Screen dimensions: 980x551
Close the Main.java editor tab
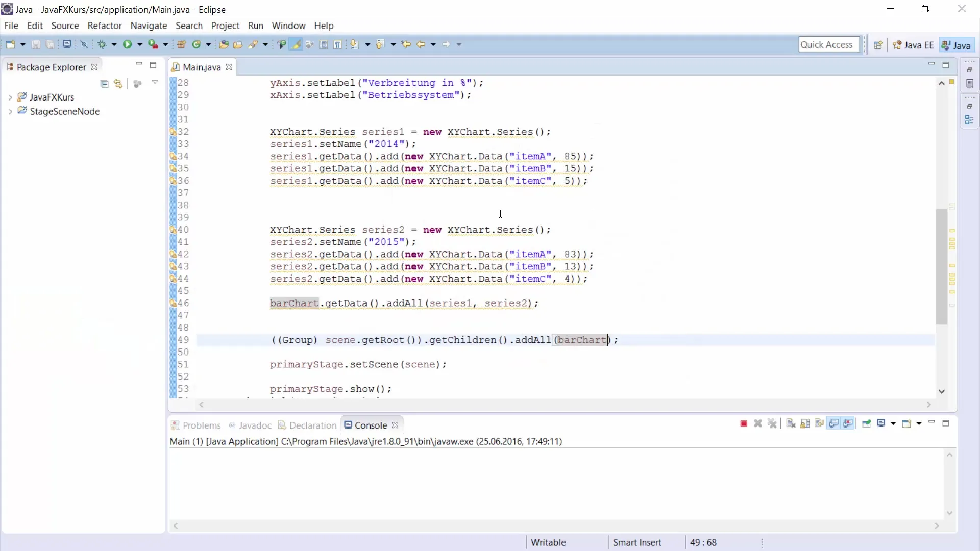[229, 67]
